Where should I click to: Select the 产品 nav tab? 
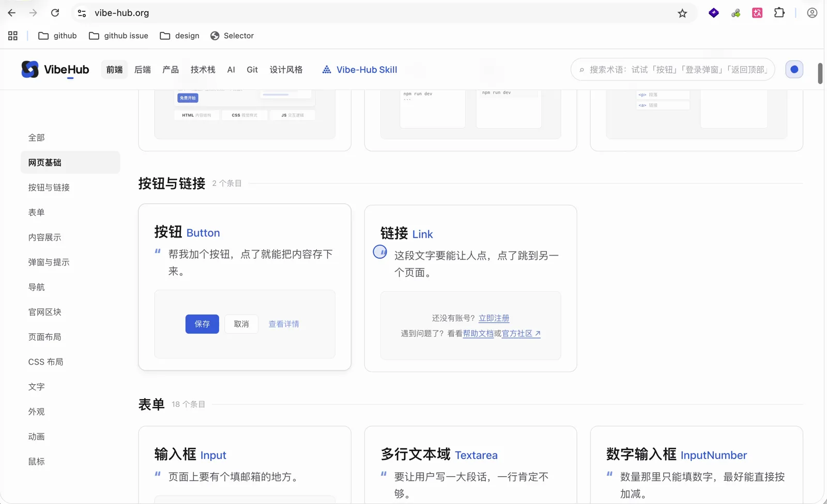(171, 69)
